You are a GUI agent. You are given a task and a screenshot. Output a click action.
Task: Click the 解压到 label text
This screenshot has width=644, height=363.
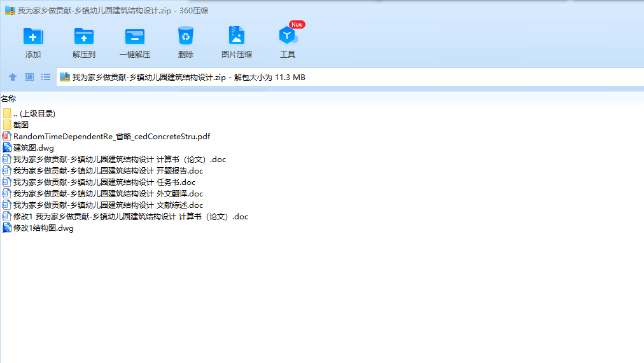coord(84,55)
